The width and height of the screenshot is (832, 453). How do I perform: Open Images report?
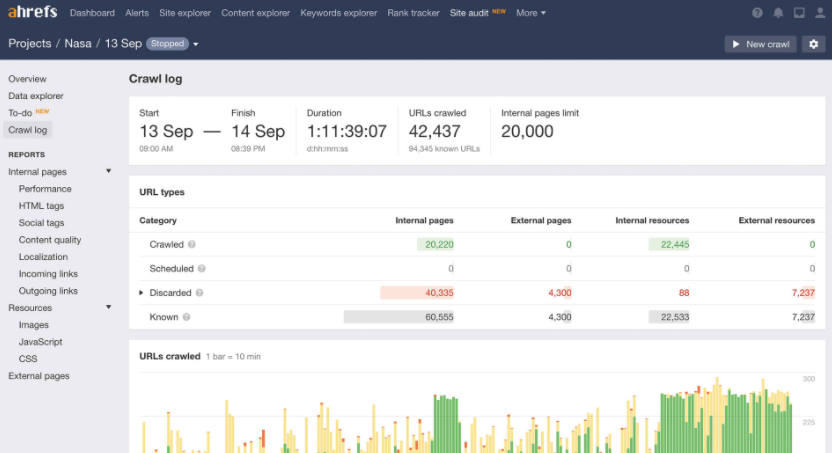33,325
